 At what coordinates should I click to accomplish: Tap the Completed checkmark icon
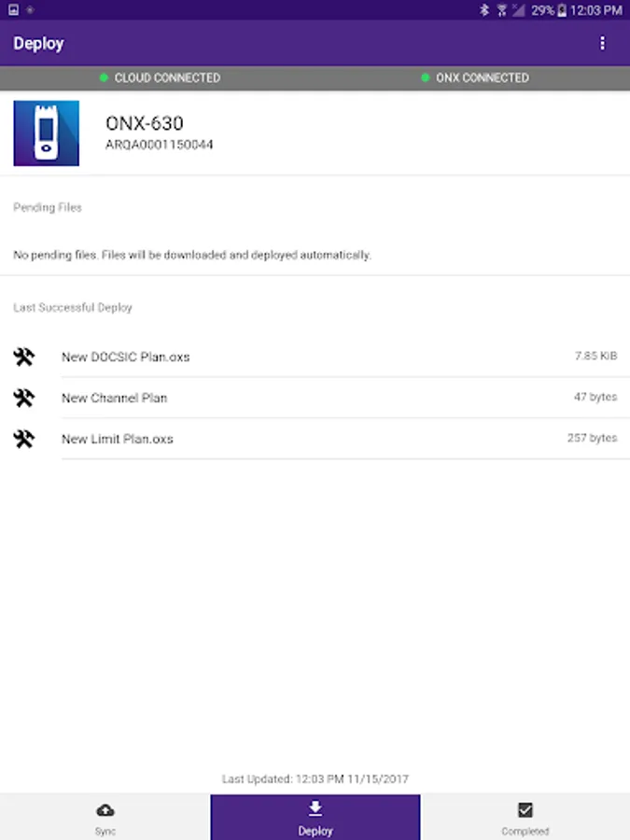pyautogui.click(x=525, y=810)
